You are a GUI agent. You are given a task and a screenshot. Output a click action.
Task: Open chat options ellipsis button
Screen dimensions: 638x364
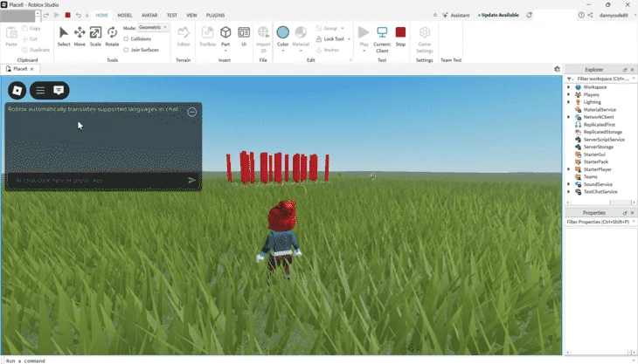coord(192,112)
